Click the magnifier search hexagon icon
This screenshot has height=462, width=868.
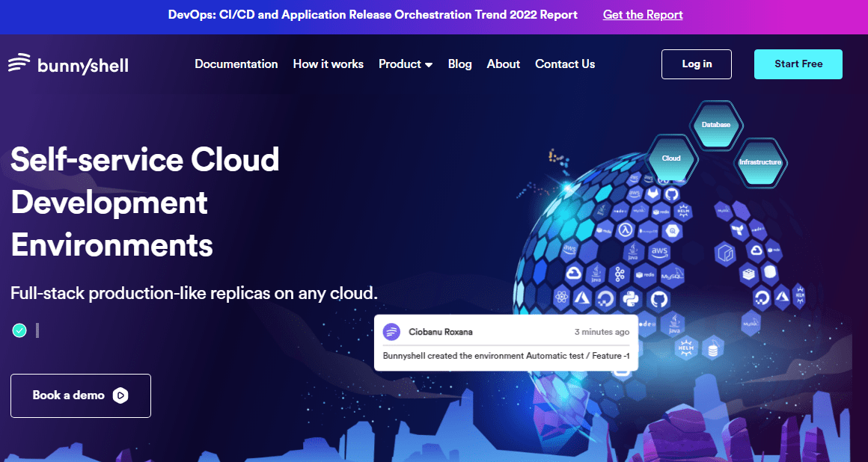tap(672, 231)
